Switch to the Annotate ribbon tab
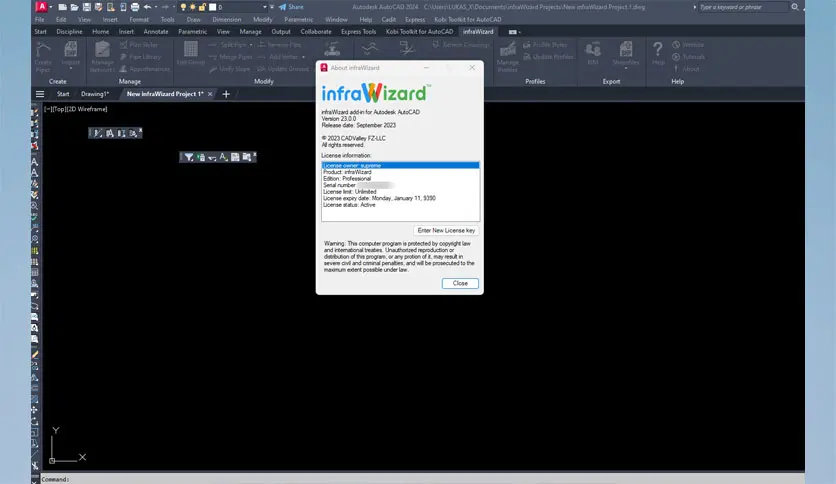 [x=156, y=31]
